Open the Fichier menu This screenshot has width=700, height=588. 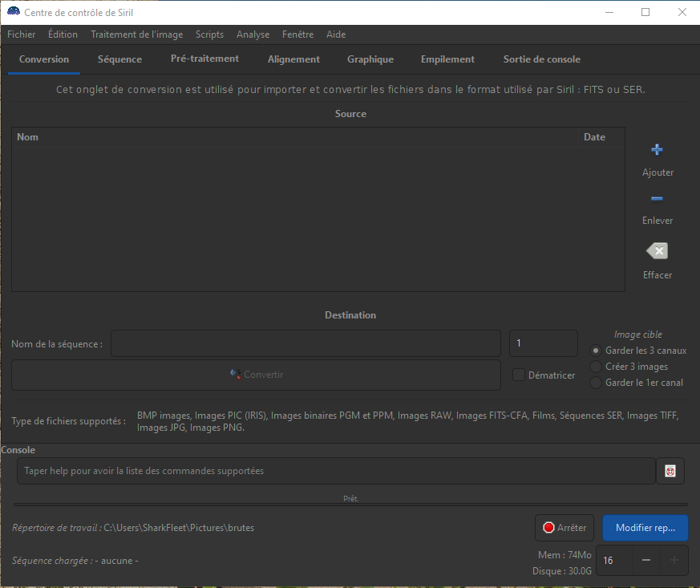22,34
